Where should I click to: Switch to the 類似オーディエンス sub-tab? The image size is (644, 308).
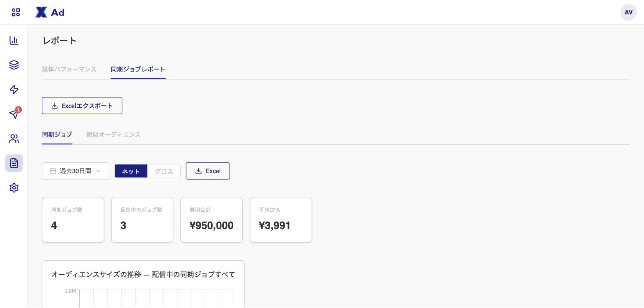click(113, 134)
